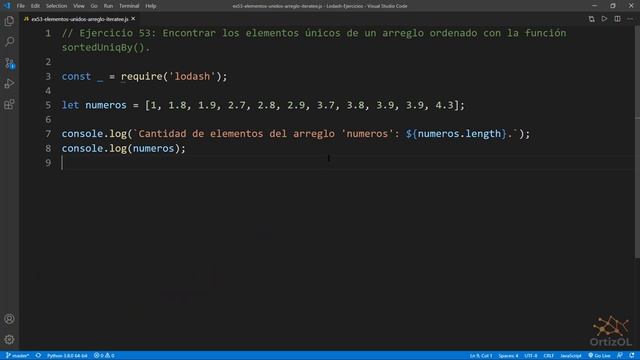Screen dimensions: 640x360
Task: Select the ex53-elementos-unidos-arreglo-iteratee.js tab
Action: pos(80,19)
